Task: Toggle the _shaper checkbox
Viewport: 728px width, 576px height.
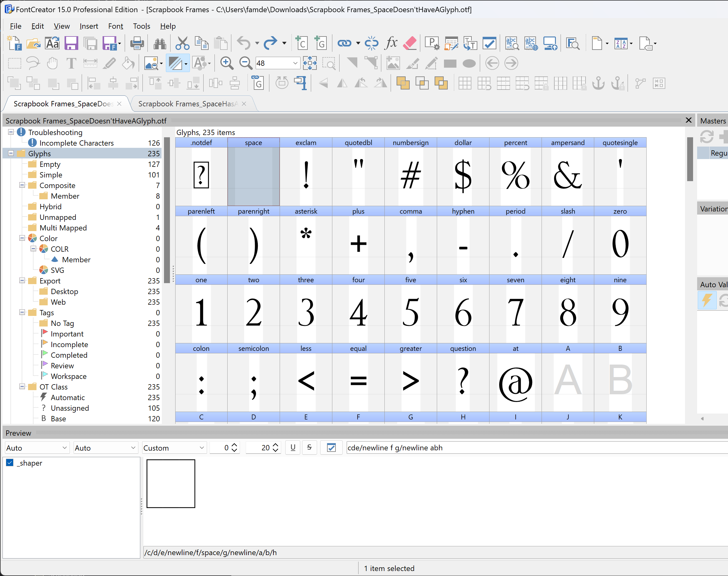Action: [10, 463]
